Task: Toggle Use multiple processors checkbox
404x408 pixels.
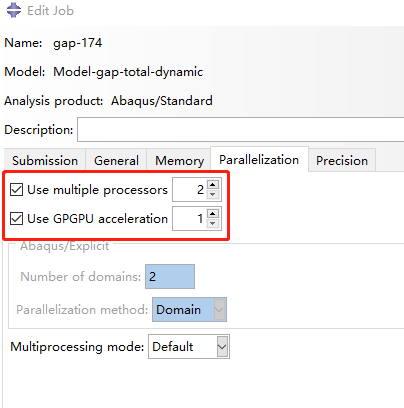Action: (x=16, y=190)
